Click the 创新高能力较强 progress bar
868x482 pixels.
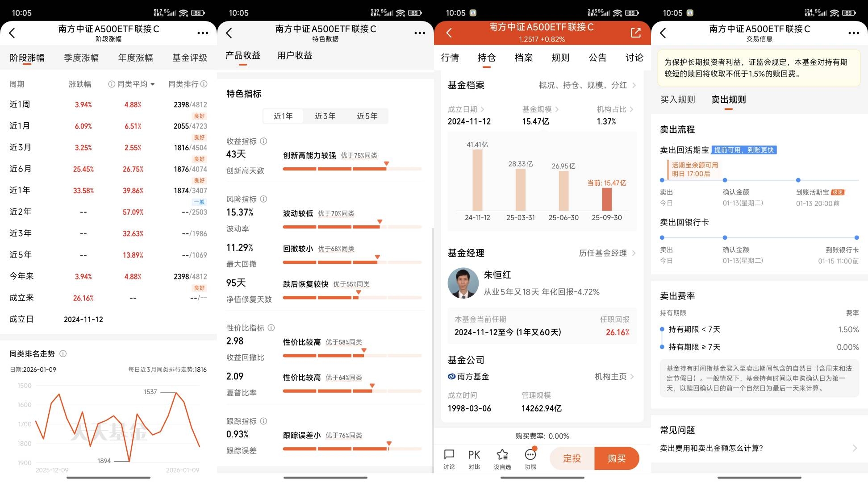pos(352,169)
